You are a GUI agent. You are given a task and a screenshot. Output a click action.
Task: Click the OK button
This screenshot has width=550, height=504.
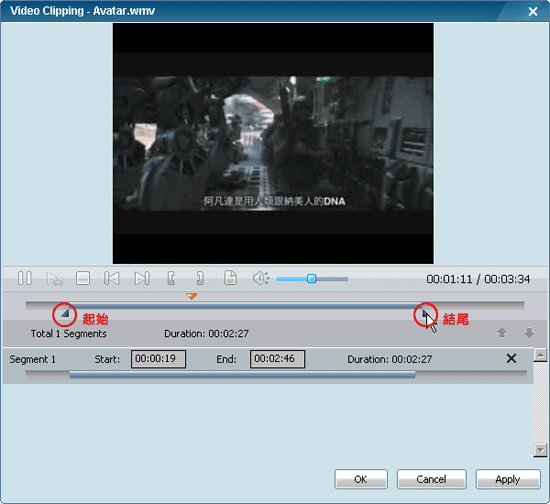pos(361,479)
